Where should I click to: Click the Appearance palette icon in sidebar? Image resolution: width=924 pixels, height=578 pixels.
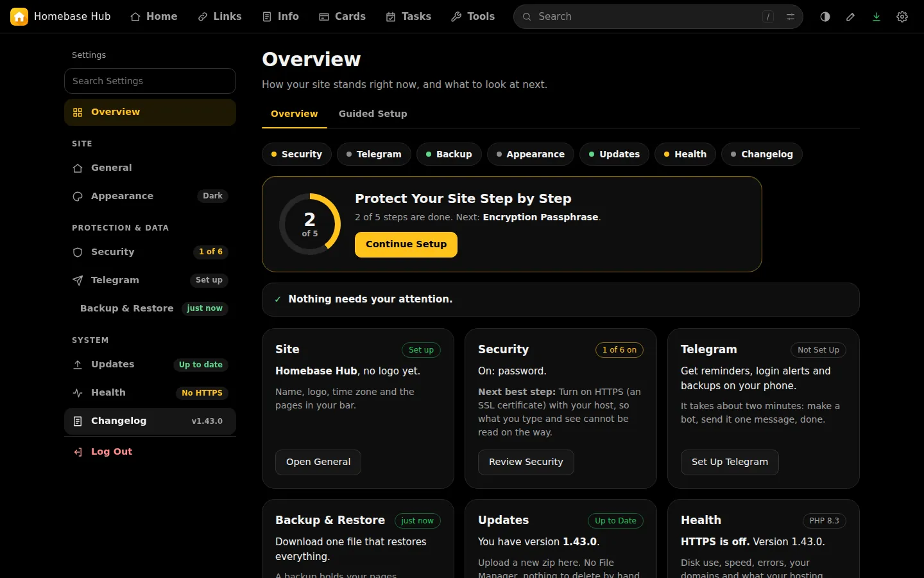point(78,197)
